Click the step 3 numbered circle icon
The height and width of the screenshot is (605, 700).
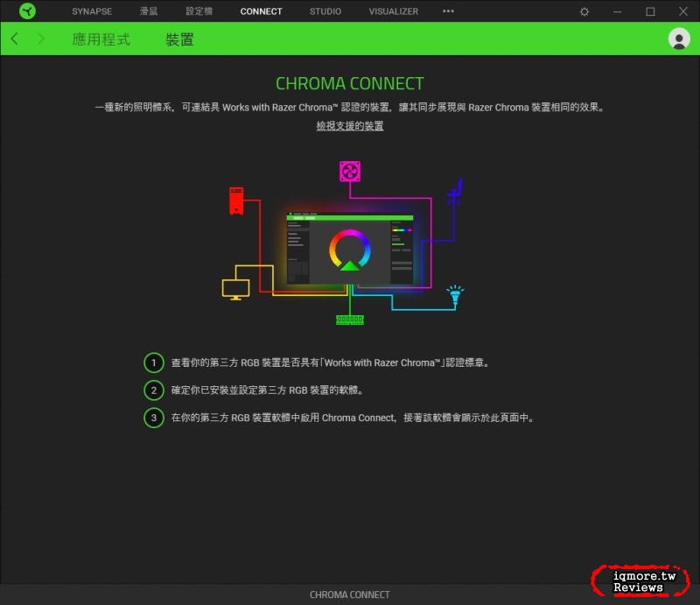coord(154,418)
